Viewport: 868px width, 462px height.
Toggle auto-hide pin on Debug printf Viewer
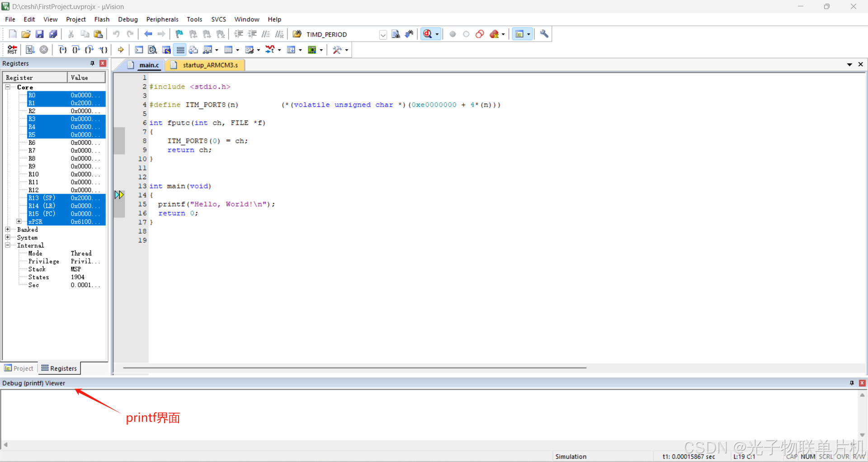(852, 383)
